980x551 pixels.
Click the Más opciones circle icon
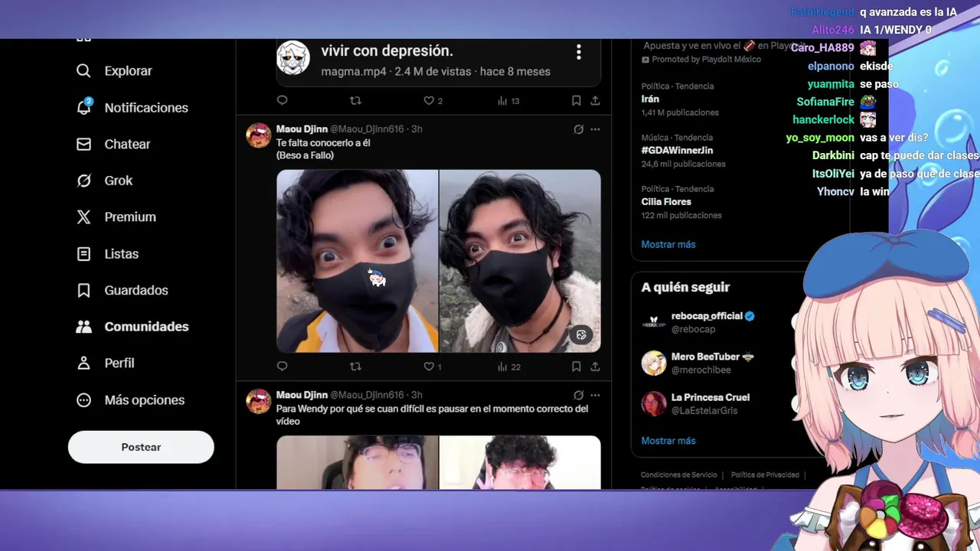coord(83,400)
